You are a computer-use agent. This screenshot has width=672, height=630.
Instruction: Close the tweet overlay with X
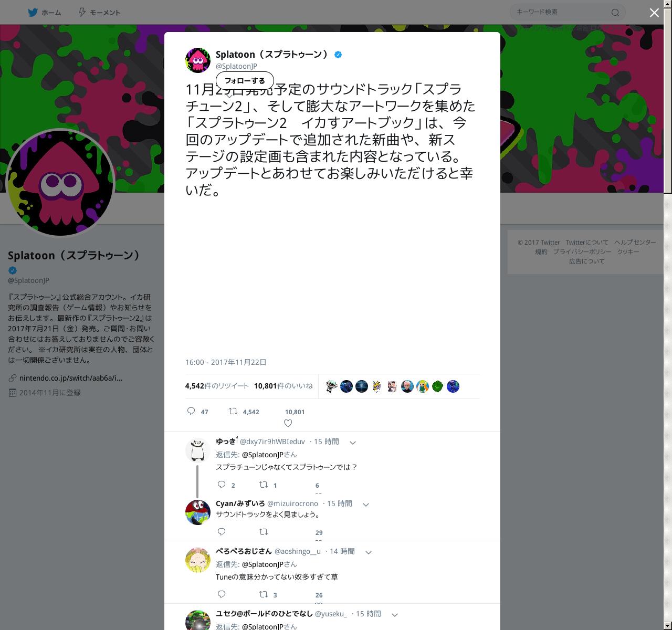[654, 13]
